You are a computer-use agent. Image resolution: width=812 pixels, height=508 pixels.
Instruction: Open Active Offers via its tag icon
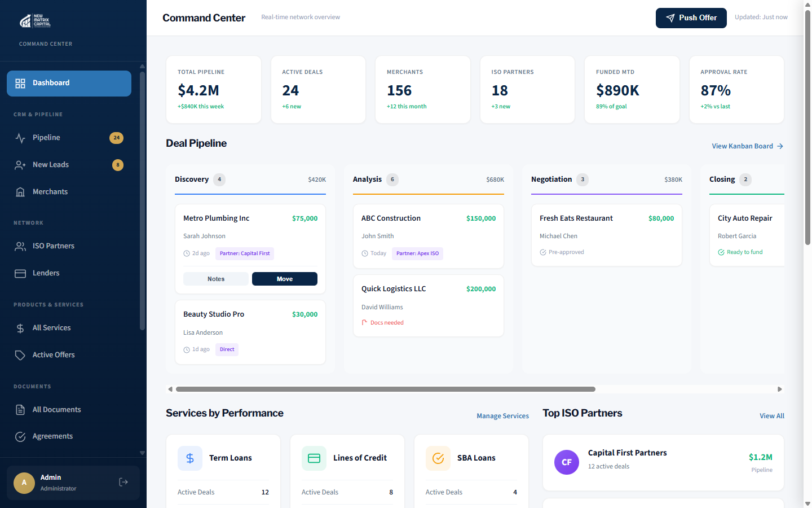pyautogui.click(x=20, y=354)
